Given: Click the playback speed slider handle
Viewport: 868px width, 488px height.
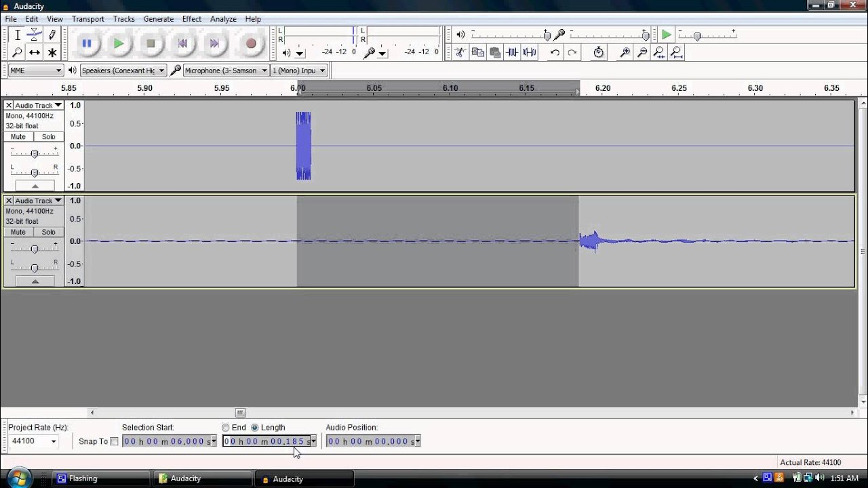Looking at the screenshot, I should [x=696, y=35].
